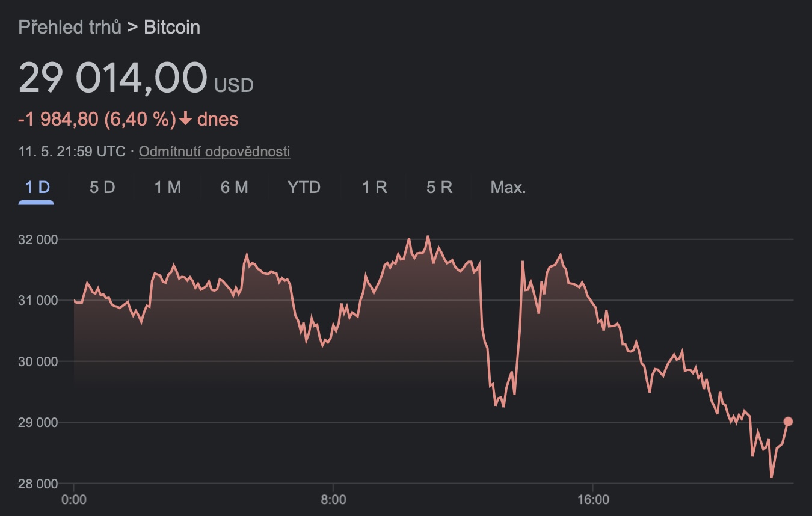812x516 pixels.
Task: Click the 29 014,00 price value
Action: (113, 78)
